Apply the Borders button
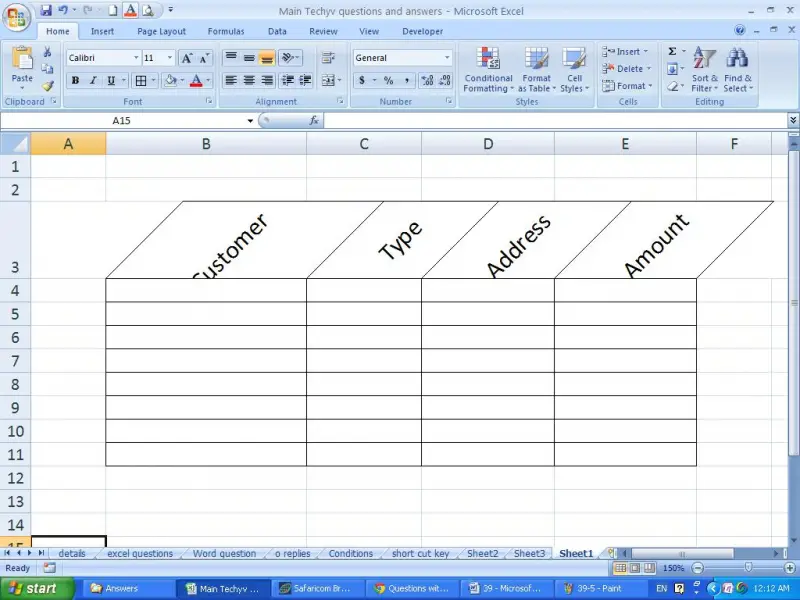 click(141, 81)
